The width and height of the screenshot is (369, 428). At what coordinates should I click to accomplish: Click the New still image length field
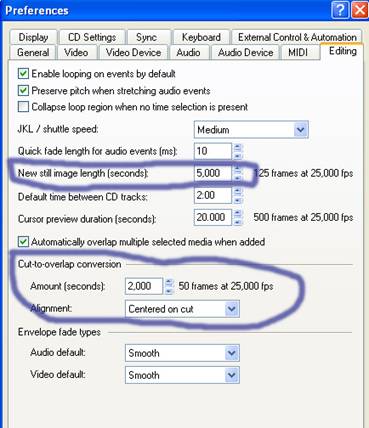213,173
